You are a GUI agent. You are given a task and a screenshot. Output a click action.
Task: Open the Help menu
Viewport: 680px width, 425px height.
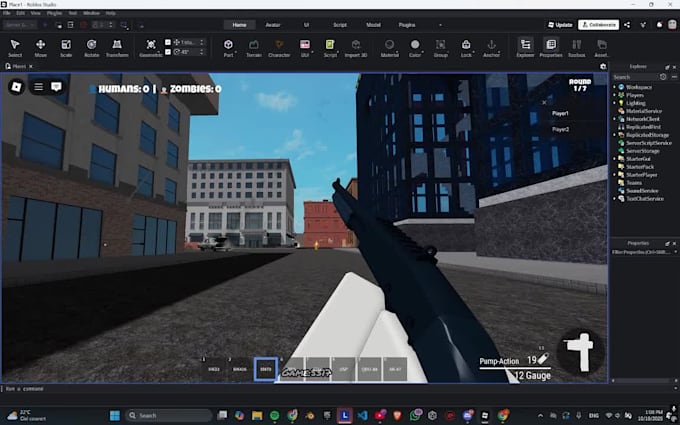(x=111, y=13)
